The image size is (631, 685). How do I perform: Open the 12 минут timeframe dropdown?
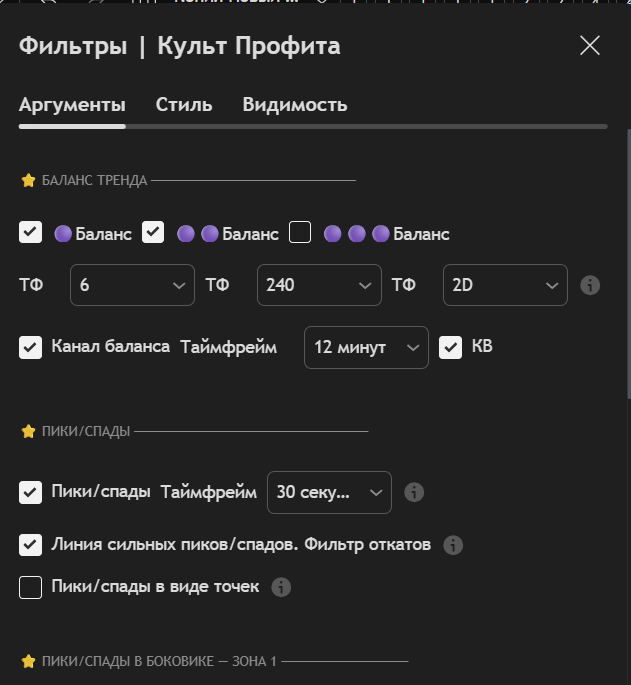366,347
